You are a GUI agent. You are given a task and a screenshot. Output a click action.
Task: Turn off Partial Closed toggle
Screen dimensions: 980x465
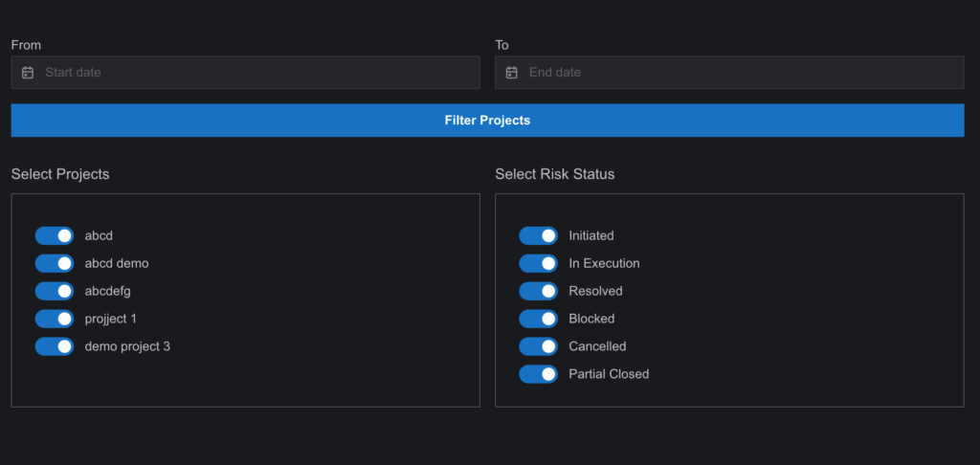click(x=538, y=374)
